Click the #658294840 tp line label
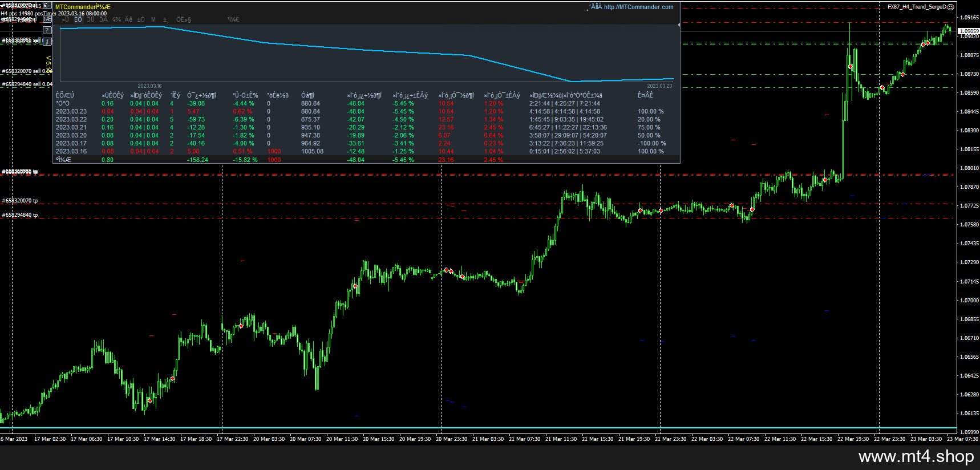980x470 pixels. (x=20, y=215)
